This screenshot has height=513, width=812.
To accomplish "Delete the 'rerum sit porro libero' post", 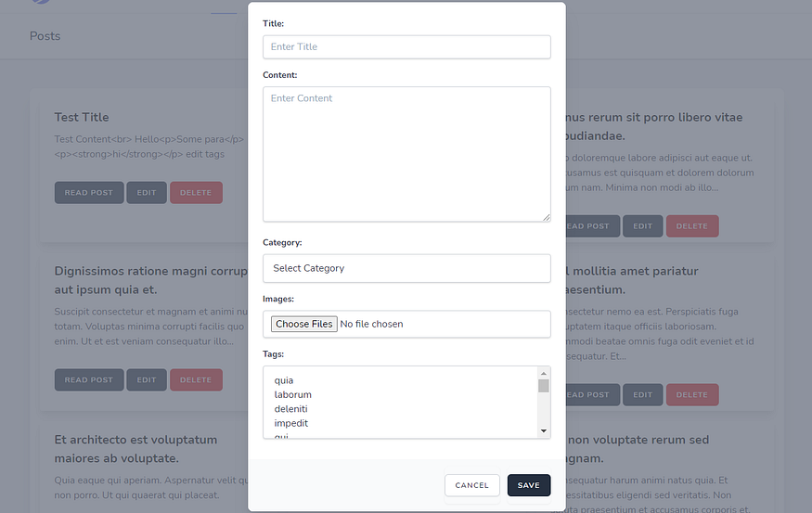I will tap(692, 226).
